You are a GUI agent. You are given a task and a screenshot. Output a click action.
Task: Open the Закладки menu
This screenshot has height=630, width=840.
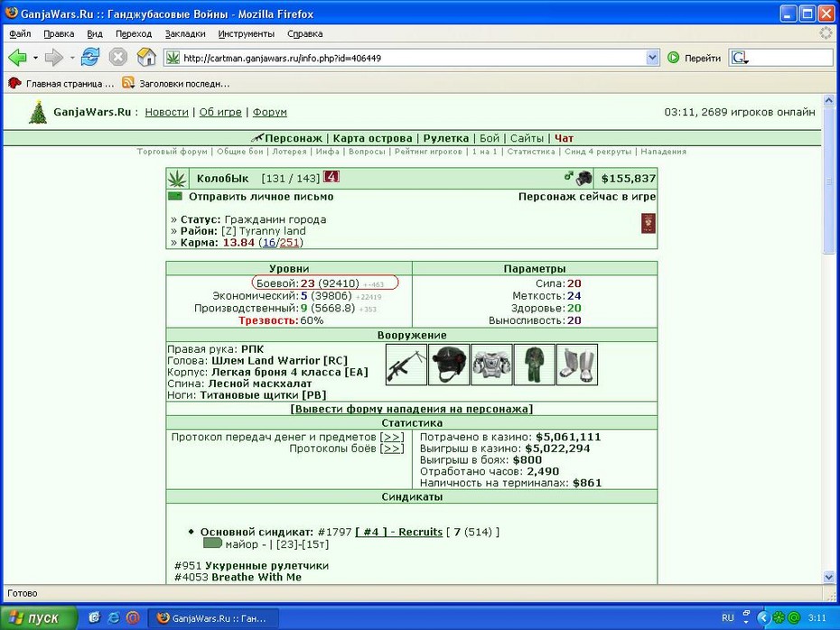pyautogui.click(x=185, y=33)
